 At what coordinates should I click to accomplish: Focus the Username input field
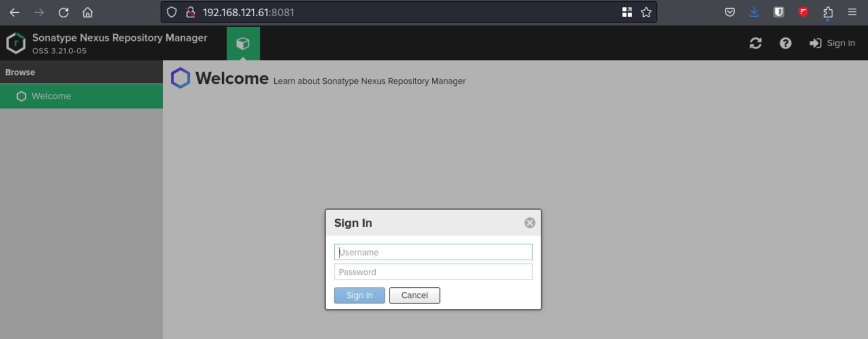point(433,252)
